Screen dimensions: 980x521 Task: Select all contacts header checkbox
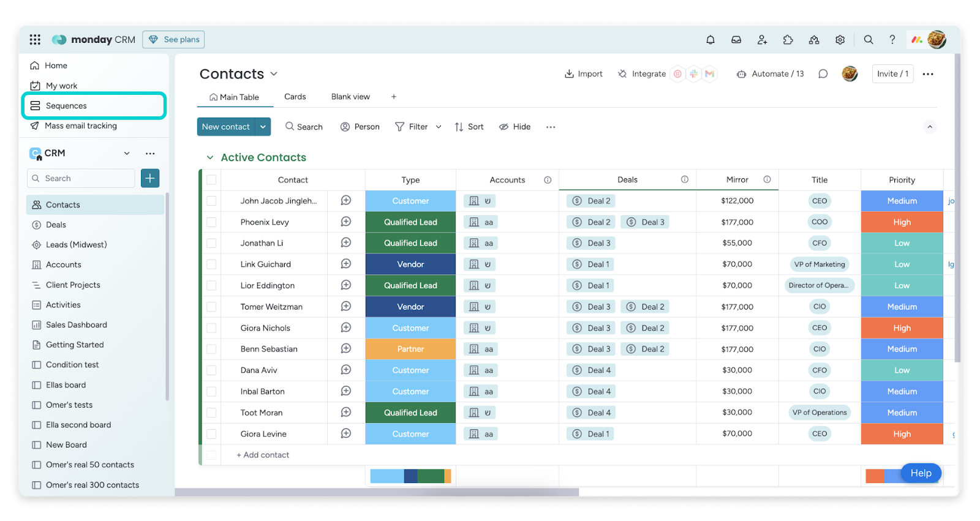211,180
